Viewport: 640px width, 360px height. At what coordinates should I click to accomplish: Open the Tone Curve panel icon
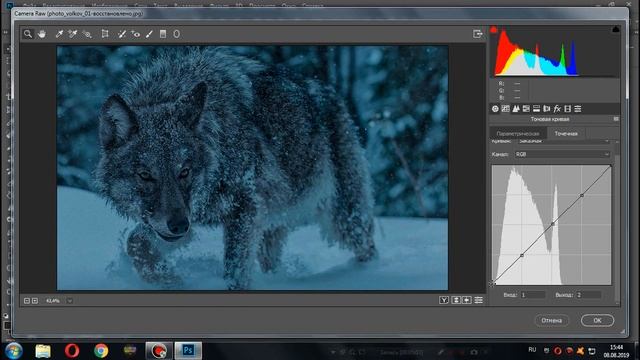tap(505, 109)
